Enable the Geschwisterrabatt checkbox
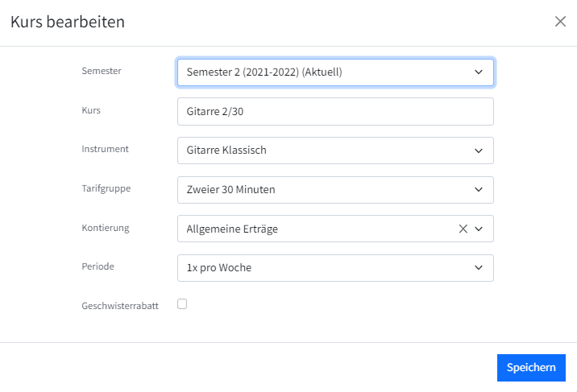577x392 pixels. (x=182, y=304)
